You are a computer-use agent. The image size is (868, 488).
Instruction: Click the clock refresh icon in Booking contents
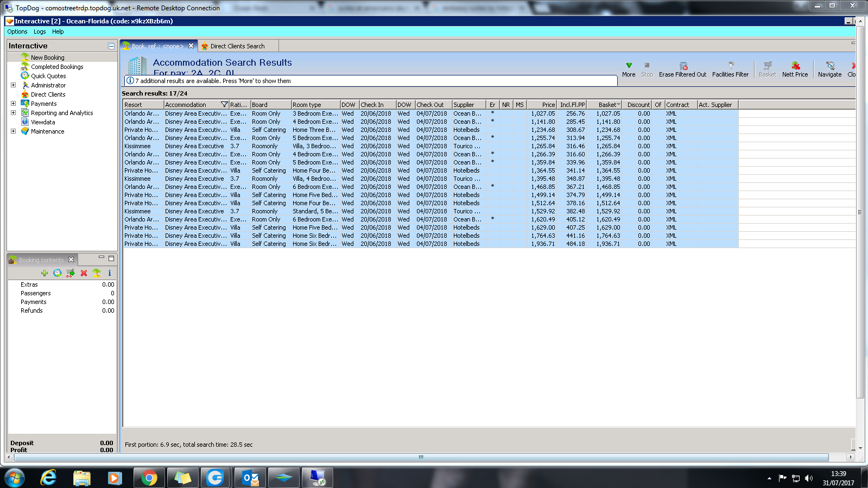(x=58, y=273)
